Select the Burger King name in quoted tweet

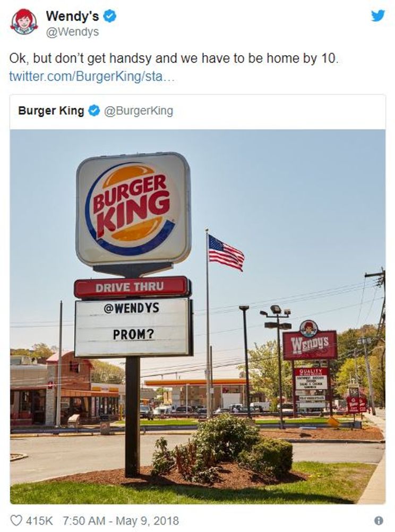coord(51,111)
